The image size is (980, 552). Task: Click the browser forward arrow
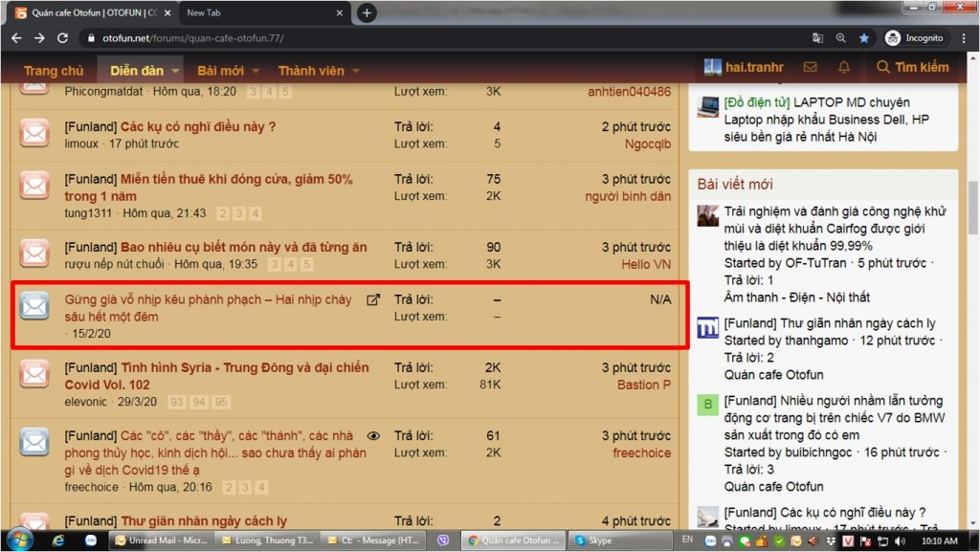click(x=39, y=38)
